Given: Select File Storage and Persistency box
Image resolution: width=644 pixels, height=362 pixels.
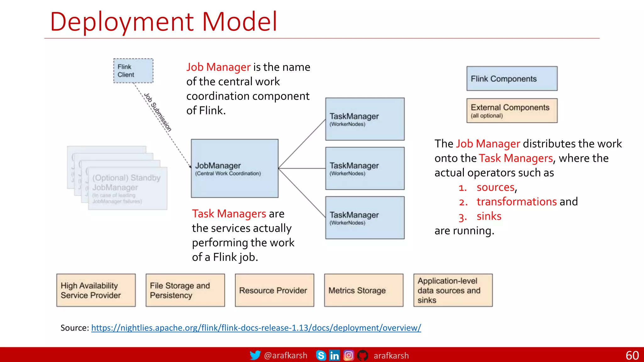Looking at the screenshot, I should tap(185, 290).
